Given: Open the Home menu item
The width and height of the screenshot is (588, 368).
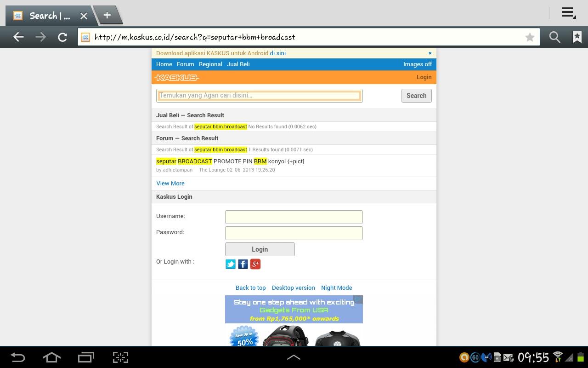Looking at the screenshot, I should [x=164, y=64].
